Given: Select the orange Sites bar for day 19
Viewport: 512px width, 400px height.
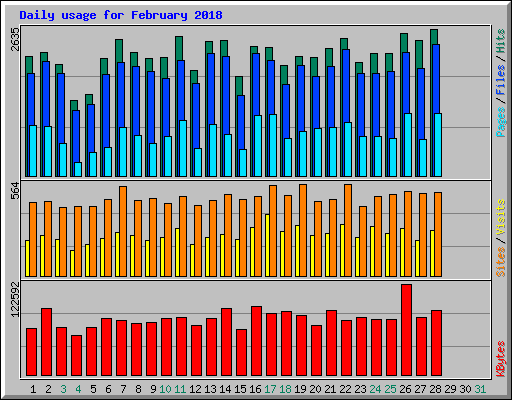Looking at the screenshot, I should click(x=303, y=230).
